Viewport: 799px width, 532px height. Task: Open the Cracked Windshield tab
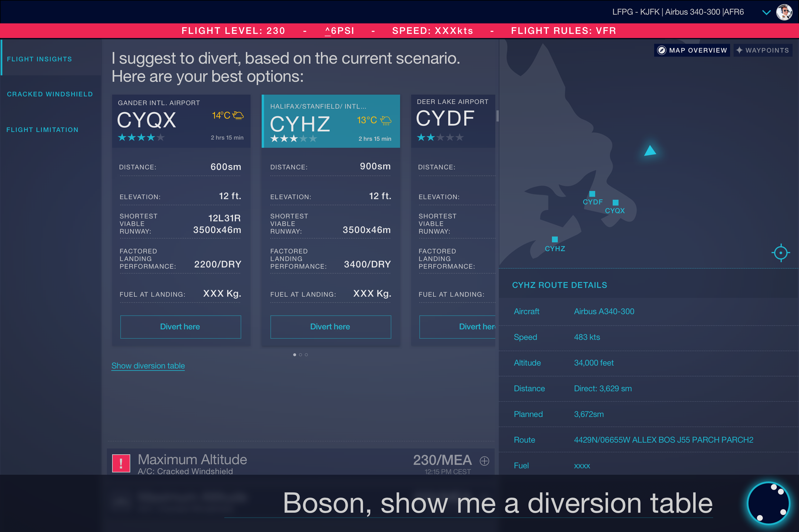click(x=50, y=94)
